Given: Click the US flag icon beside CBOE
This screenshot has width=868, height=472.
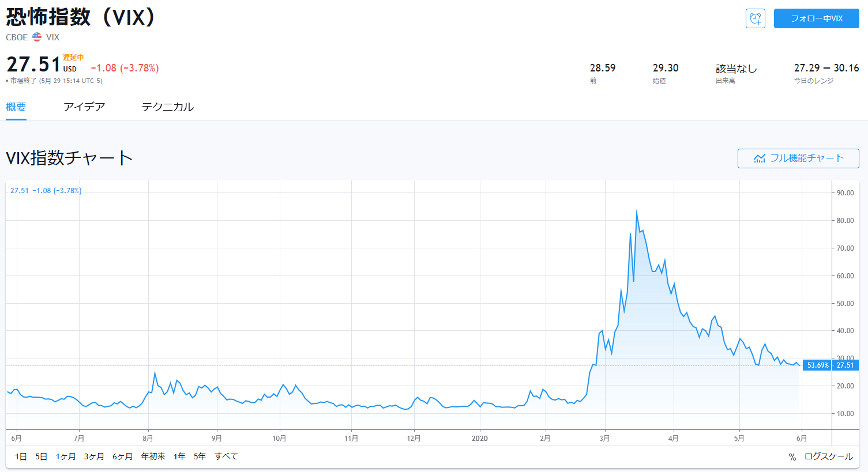Looking at the screenshot, I should point(37,37).
